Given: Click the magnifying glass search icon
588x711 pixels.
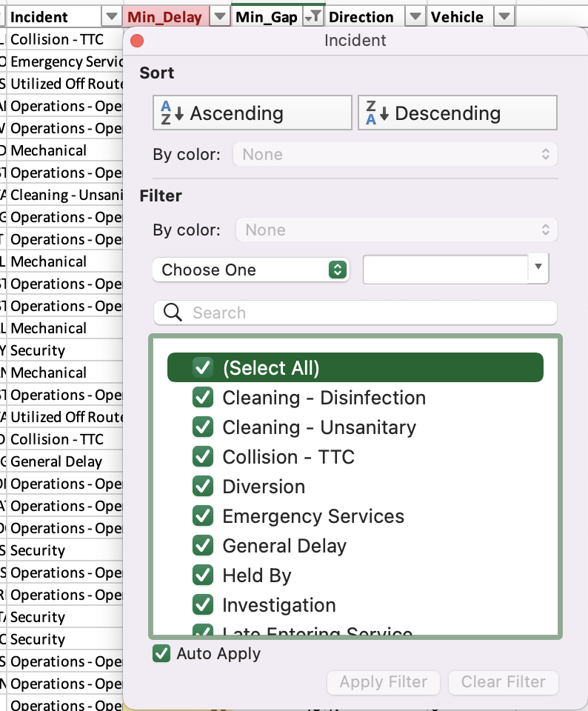Looking at the screenshot, I should click(173, 313).
